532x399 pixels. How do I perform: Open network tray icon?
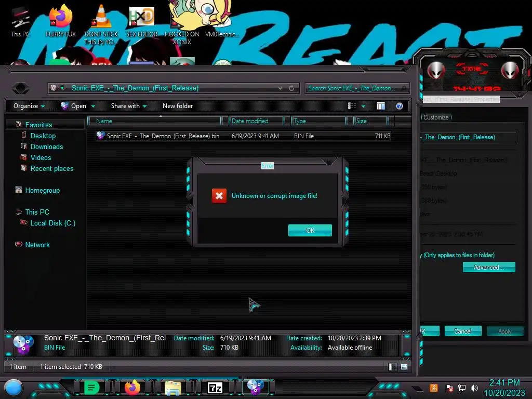462,388
